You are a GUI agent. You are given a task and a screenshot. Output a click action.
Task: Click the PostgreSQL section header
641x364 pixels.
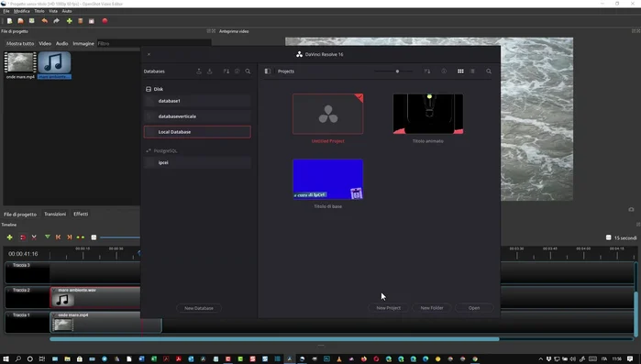(x=161, y=150)
